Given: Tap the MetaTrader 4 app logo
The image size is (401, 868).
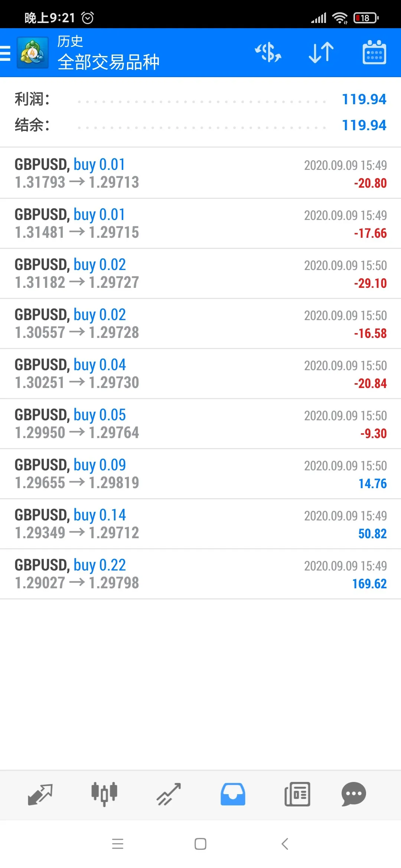Looking at the screenshot, I should click(x=33, y=53).
